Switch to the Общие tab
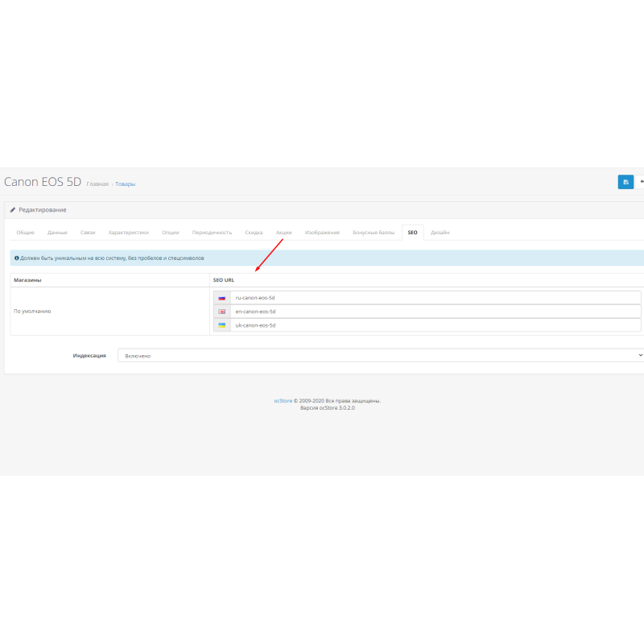 (x=25, y=232)
